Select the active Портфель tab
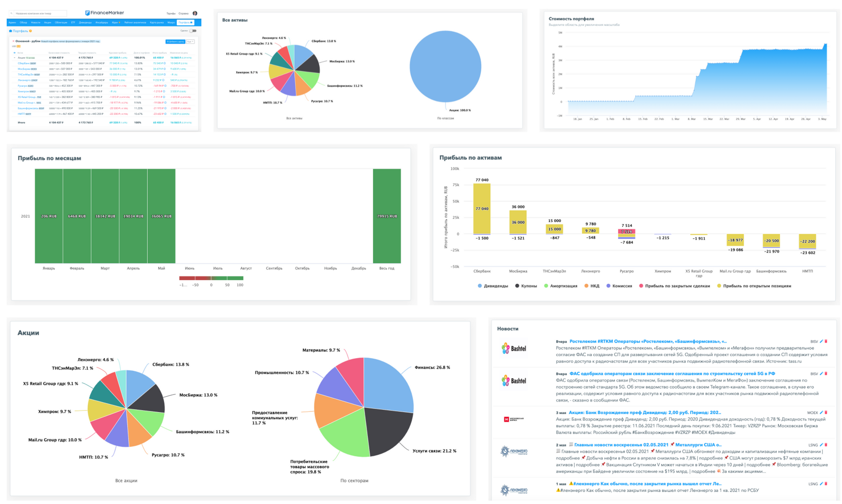The width and height of the screenshot is (842, 504). [185, 23]
